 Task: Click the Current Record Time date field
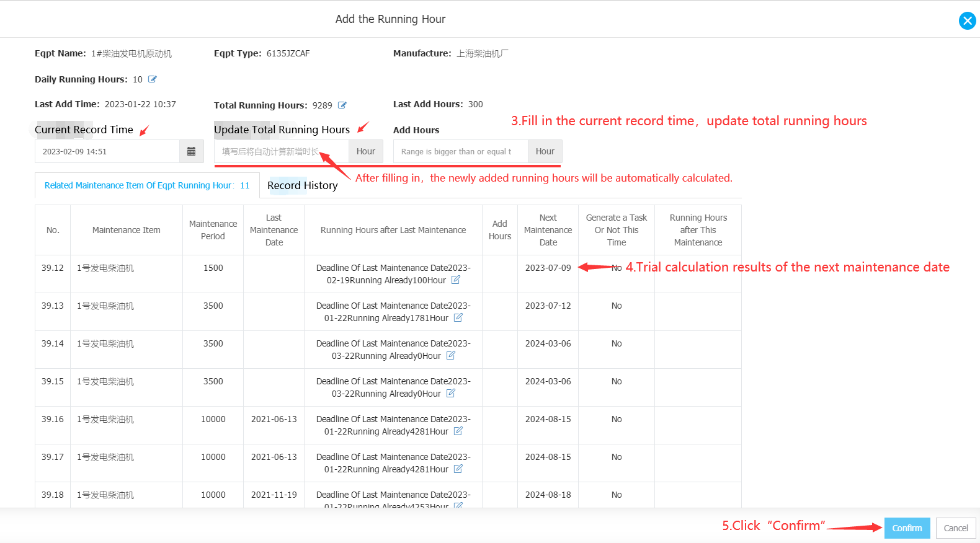[107, 151]
